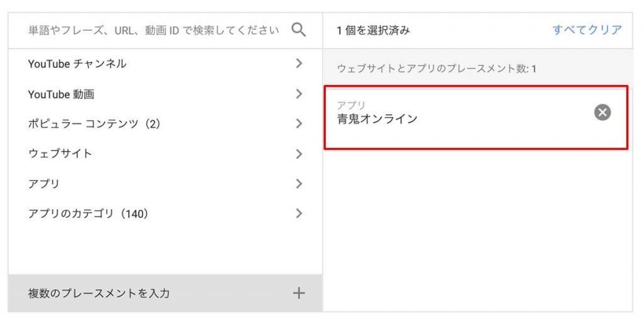Expand アプリ via its chevron arrow
The height and width of the screenshot is (328, 644).
click(x=299, y=183)
